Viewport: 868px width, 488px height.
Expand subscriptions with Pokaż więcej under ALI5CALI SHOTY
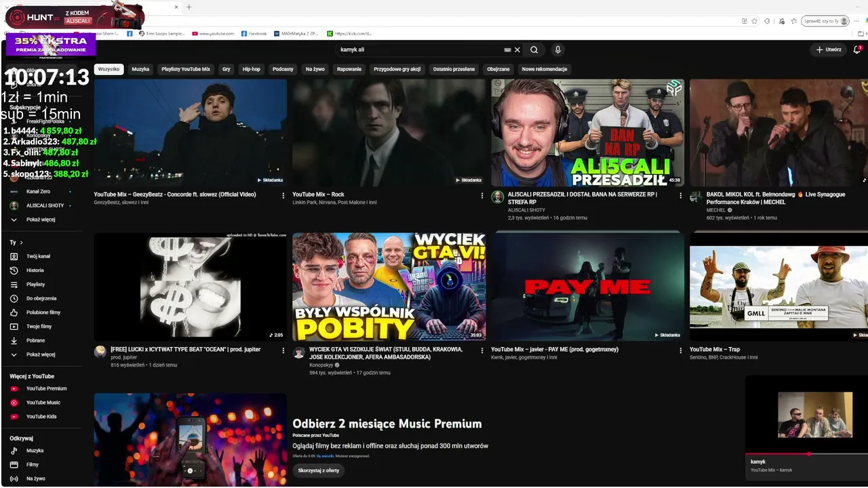coord(41,220)
